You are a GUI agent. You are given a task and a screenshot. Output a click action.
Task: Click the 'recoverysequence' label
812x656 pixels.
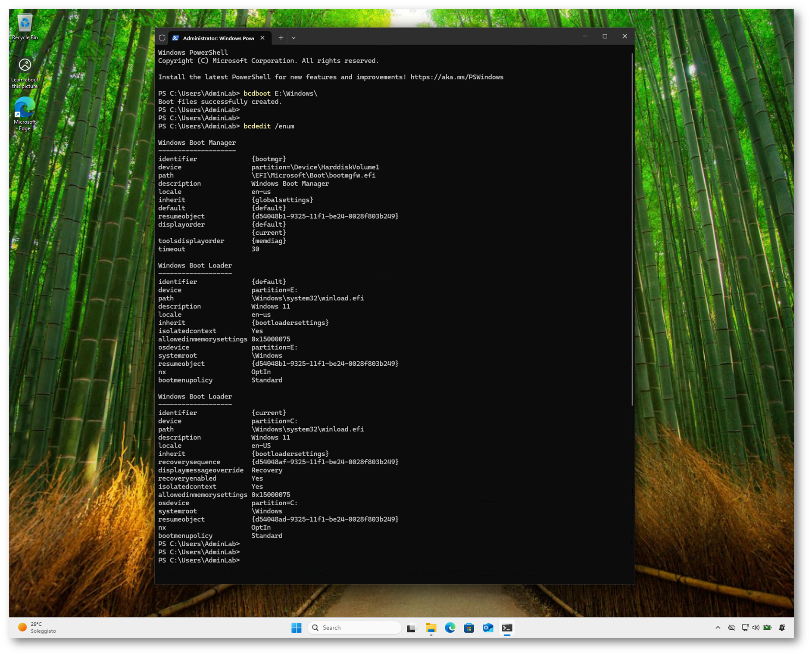pos(189,462)
